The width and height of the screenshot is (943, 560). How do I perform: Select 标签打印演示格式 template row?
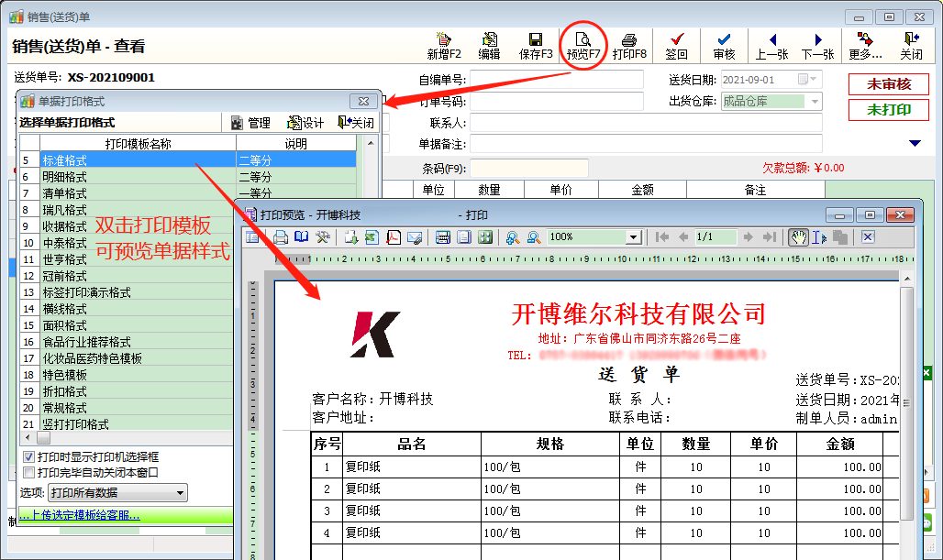pos(127,292)
